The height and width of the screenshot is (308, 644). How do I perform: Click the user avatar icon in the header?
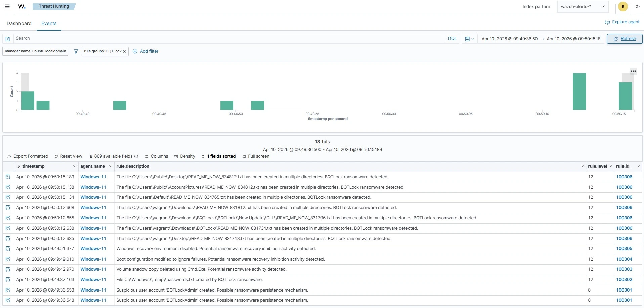pyautogui.click(x=622, y=6)
